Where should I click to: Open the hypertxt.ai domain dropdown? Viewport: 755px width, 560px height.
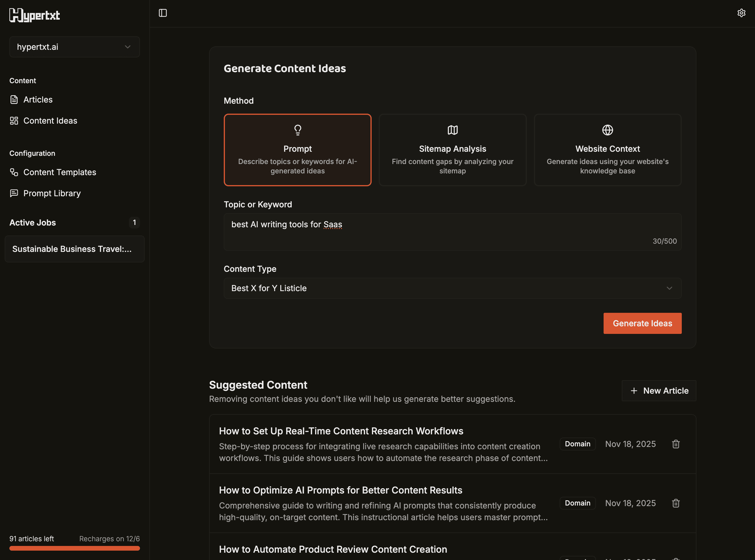pos(75,47)
